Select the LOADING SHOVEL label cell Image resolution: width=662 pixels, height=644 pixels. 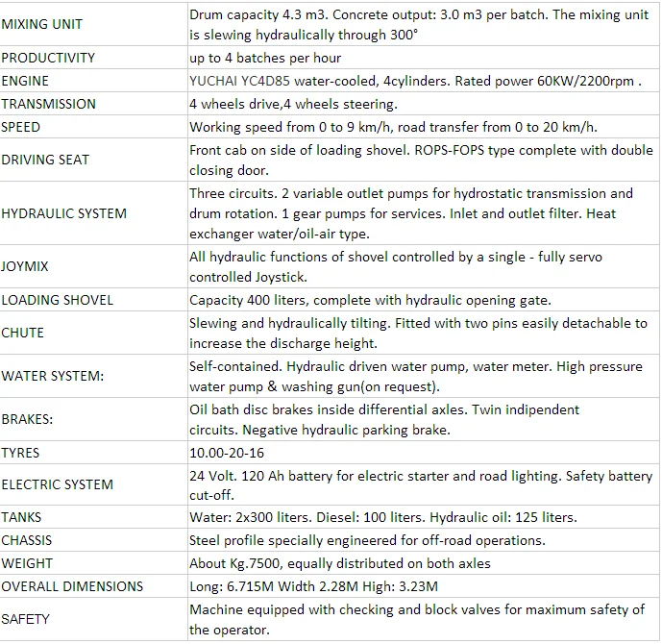coord(58,300)
